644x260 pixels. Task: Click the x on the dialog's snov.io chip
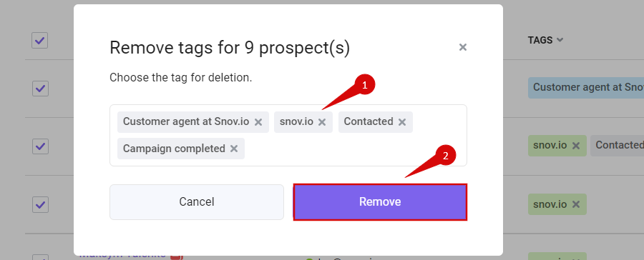click(x=322, y=122)
